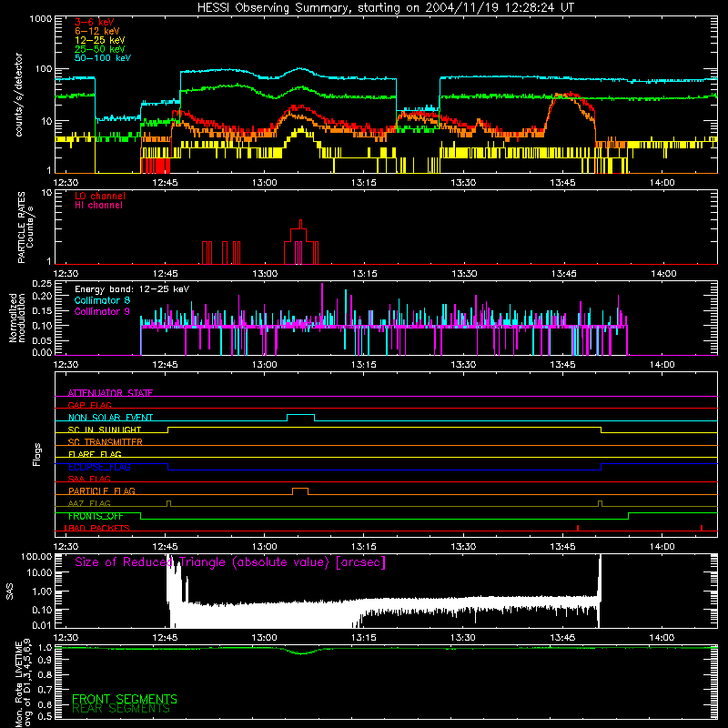The height and width of the screenshot is (728, 728).
Task: Click the ATTENUATOR STATE flag label
Action: click(x=110, y=393)
